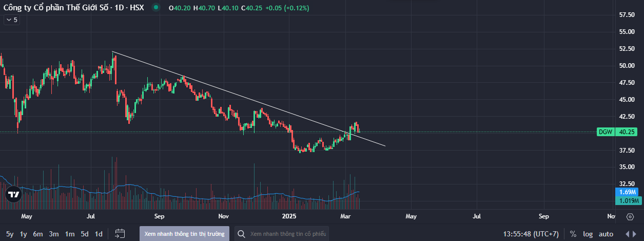Toggle log scale mode
Image resolution: width=644 pixels, height=241 pixels.
(588, 234)
